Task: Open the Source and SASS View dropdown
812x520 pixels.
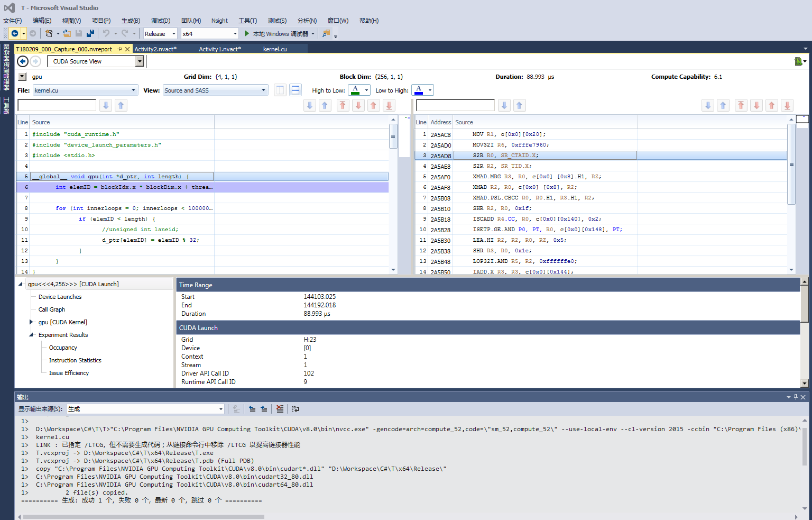Action: 215,90
